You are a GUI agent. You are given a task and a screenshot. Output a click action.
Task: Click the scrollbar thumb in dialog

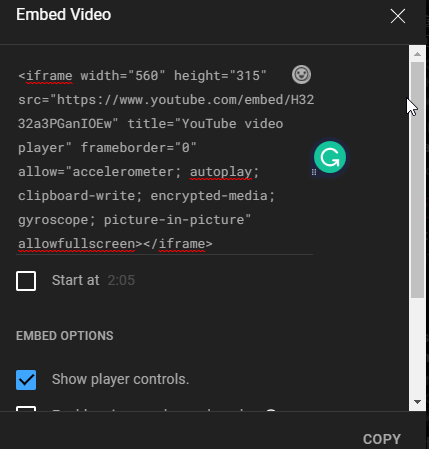(417, 180)
